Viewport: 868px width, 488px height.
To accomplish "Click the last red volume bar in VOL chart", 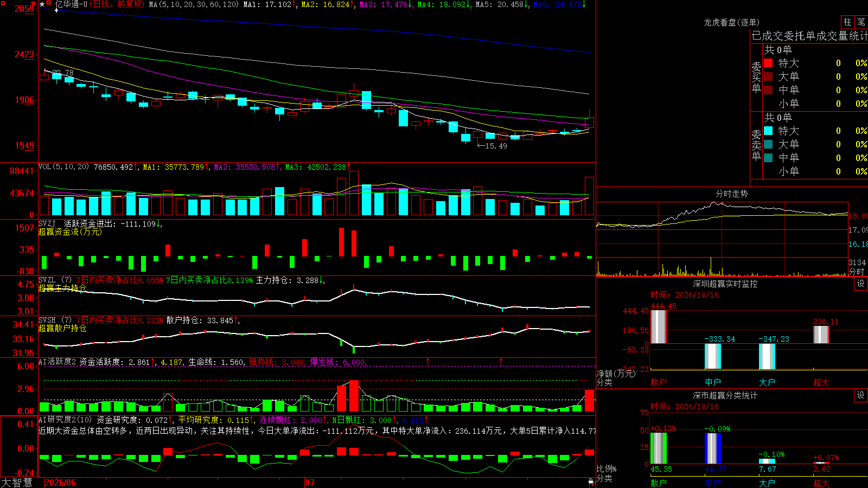I will tap(589, 196).
